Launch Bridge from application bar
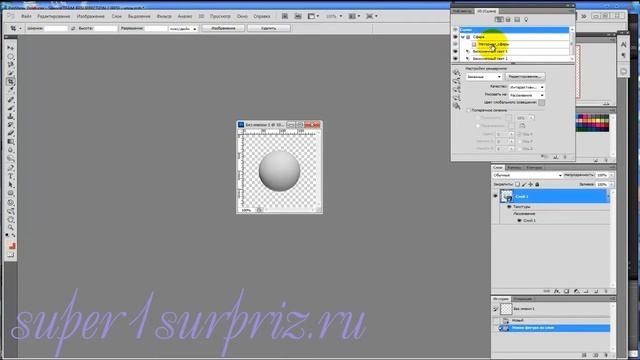The image size is (640, 360). tap(285, 16)
